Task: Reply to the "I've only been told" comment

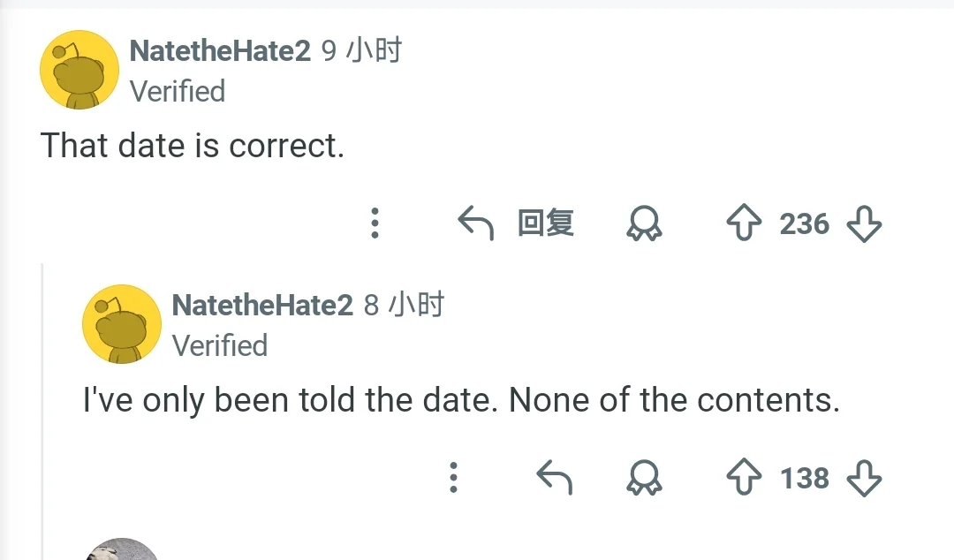Action: click(555, 479)
